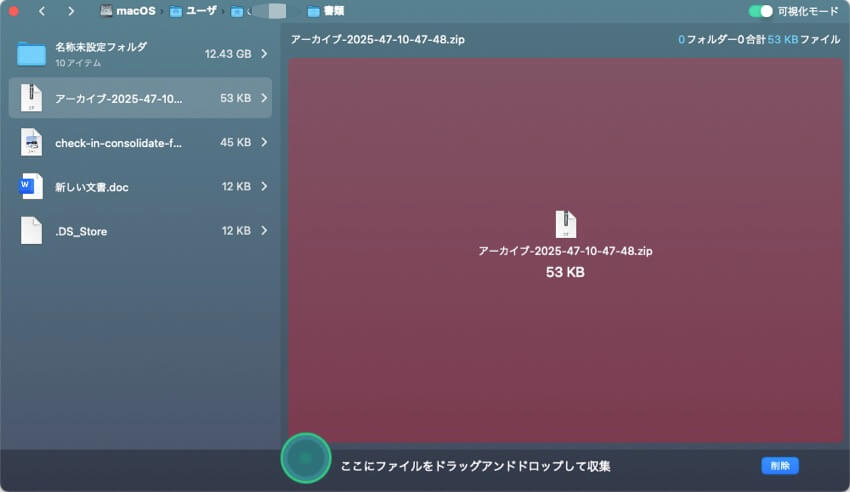Open the ユーザ folder breadcrumb
This screenshot has width=850, height=492.
pos(193,11)
